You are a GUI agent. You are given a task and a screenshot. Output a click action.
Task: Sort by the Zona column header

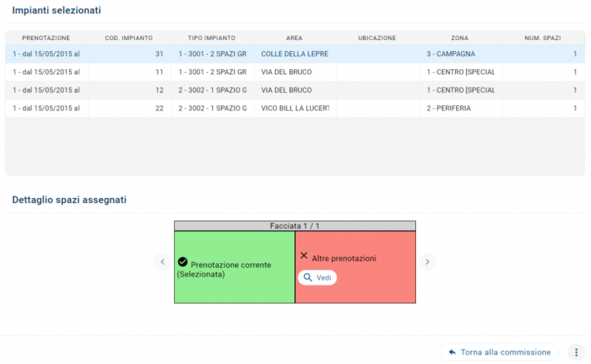(460, 38)
